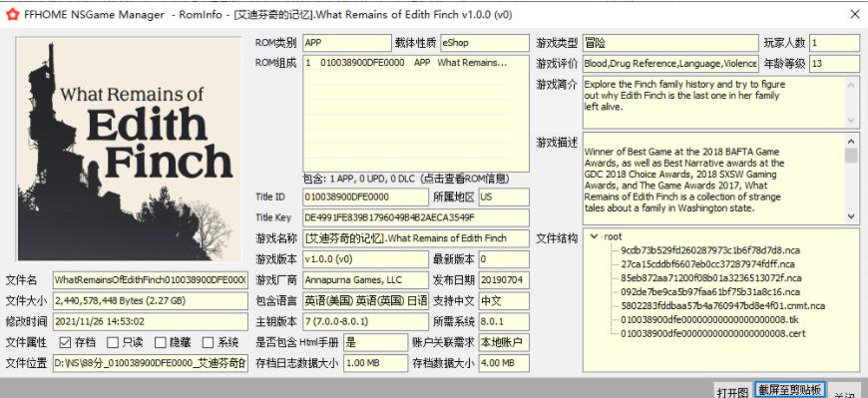Viewport: 868px width, 398px height.
Task: Click the 游戏名称 game name field
Action: 416,238
